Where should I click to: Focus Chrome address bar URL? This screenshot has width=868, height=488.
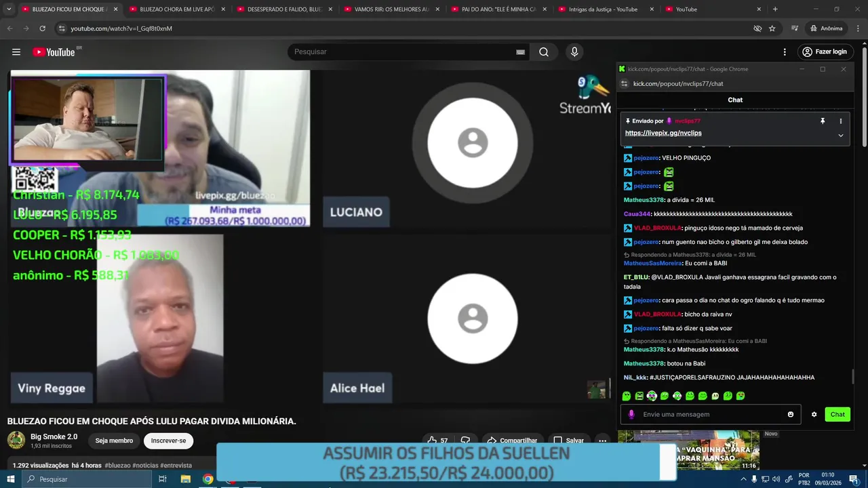[x=407, y=28]
